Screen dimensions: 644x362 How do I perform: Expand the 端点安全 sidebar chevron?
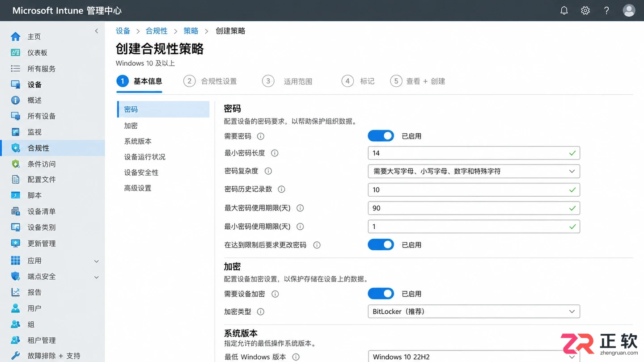[x=96, y=277]
